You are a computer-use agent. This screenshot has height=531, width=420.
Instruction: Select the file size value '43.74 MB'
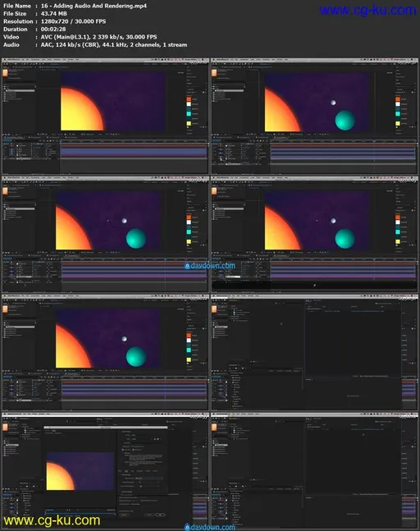[x=54, y=14]
